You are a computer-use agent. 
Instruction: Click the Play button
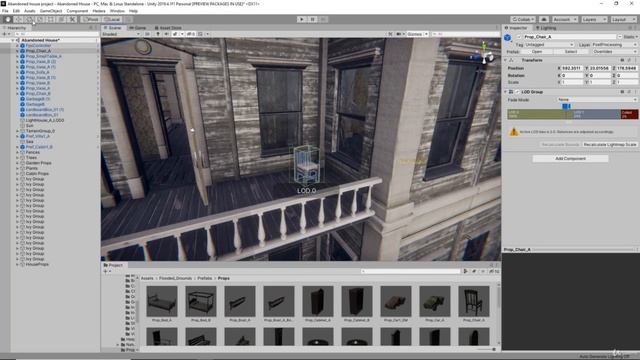click(x=302, y=19)
